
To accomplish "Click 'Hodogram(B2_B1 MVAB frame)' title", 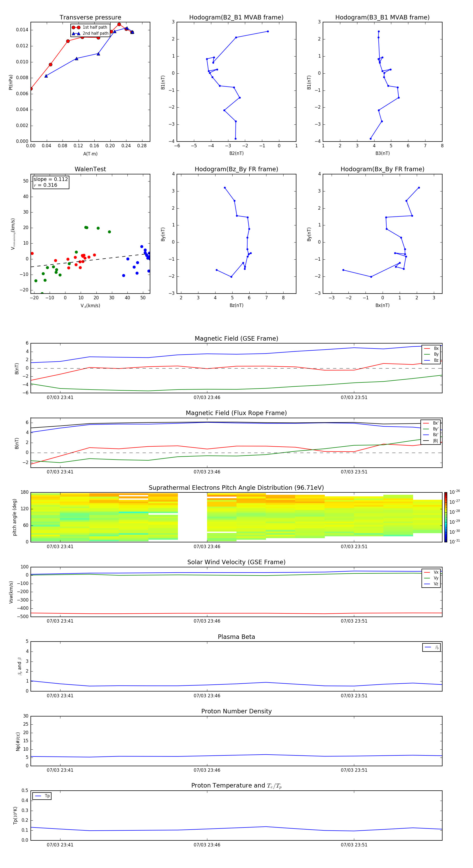I will coord(236,18).
